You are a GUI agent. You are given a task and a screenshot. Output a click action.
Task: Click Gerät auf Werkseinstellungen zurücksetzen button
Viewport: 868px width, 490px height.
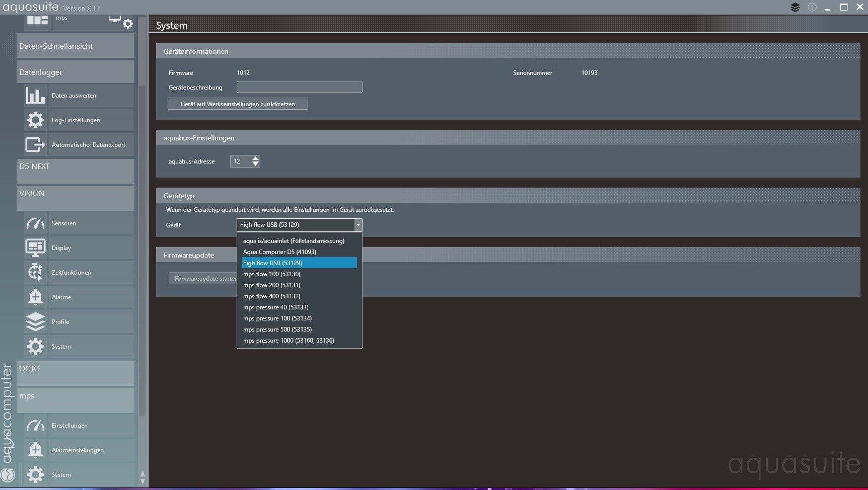tap(238, 104)
